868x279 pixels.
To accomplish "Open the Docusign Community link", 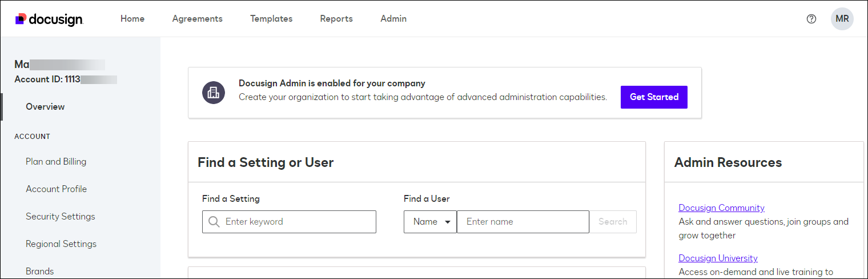I will pyautogui.click(x=721, y=208).
